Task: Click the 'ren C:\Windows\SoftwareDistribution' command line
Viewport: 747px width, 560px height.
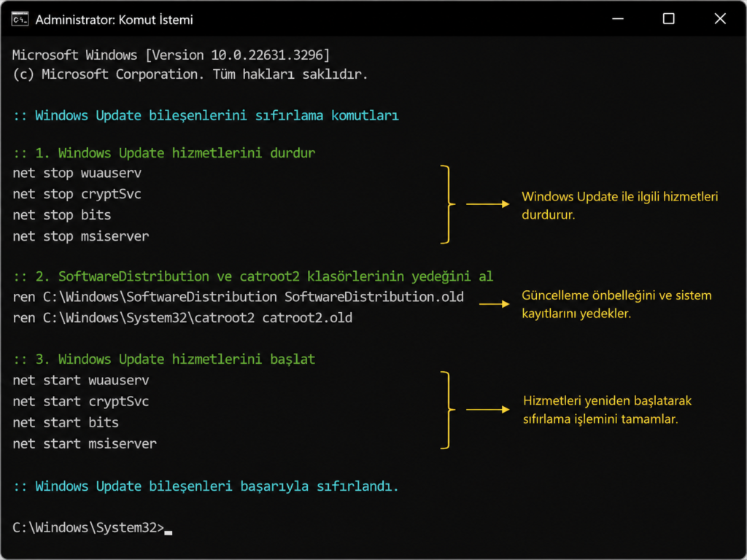Action: coord(239,297)
